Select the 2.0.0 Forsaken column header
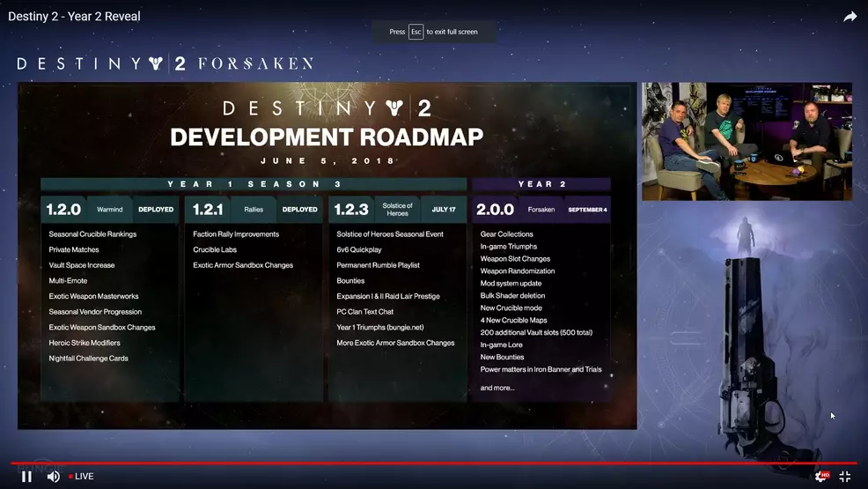 [x=541, y=210]
